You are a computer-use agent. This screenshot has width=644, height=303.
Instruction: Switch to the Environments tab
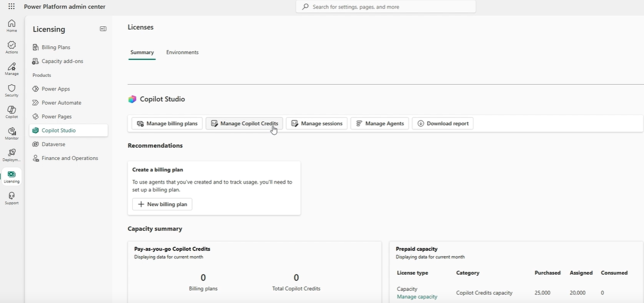[182, 53]
